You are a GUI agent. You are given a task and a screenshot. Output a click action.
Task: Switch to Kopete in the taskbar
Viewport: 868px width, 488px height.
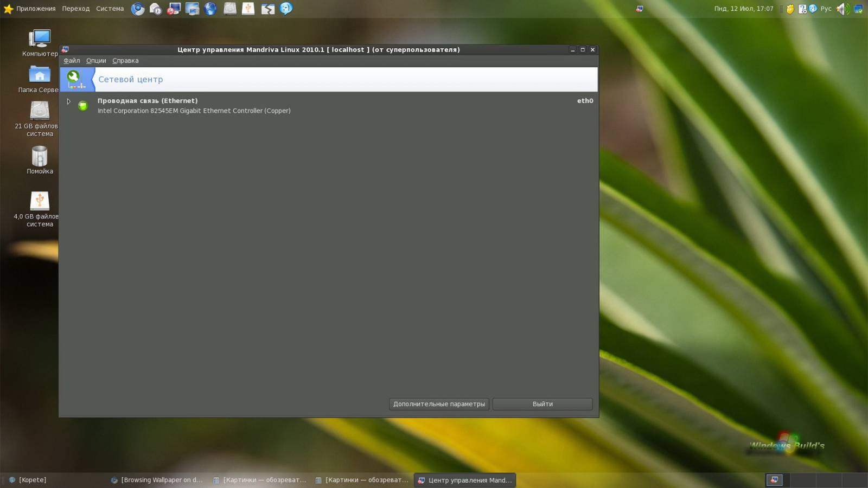54,480
